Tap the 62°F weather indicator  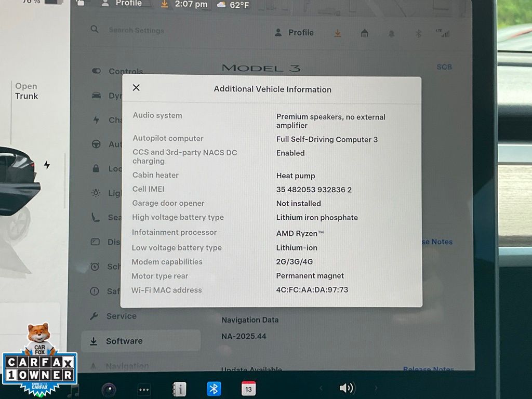coord(234,5)
